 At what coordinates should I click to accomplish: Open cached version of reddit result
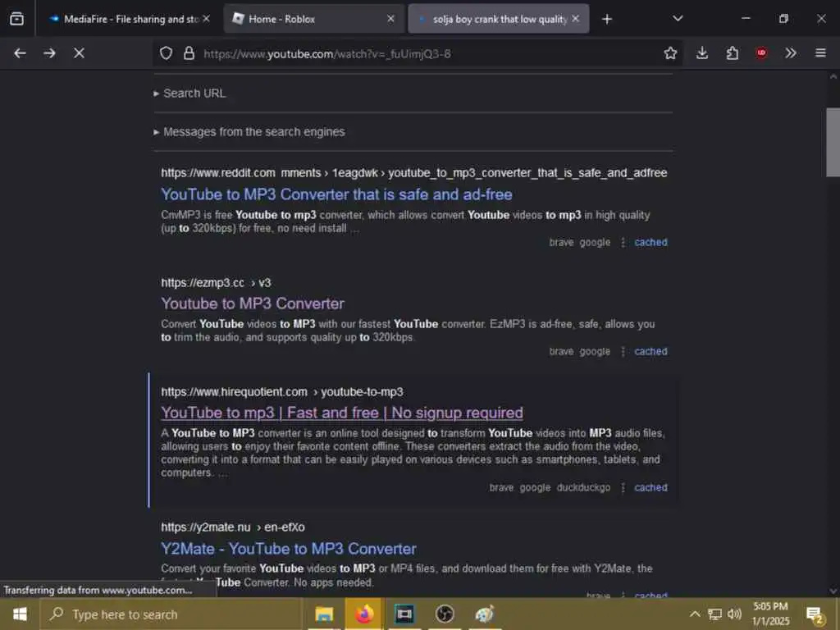[651, 242]
